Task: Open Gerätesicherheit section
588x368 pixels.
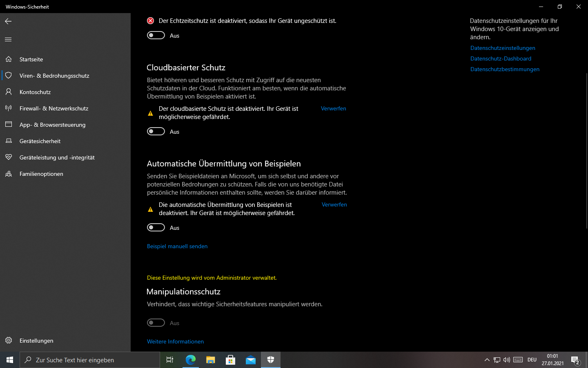Action: pyautogui.click(x=65, y=141)
